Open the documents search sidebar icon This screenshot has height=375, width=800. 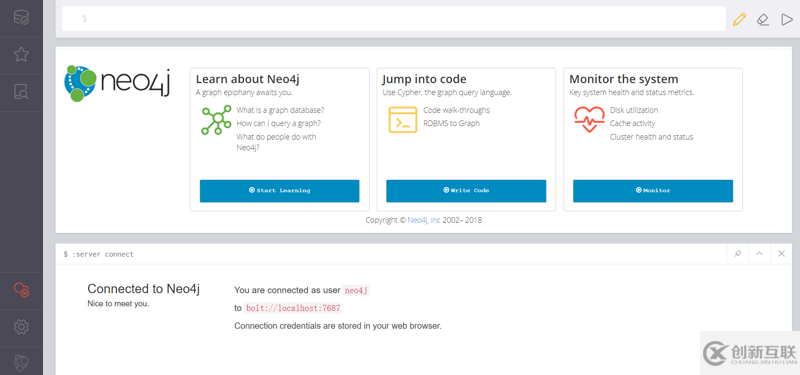21,92
